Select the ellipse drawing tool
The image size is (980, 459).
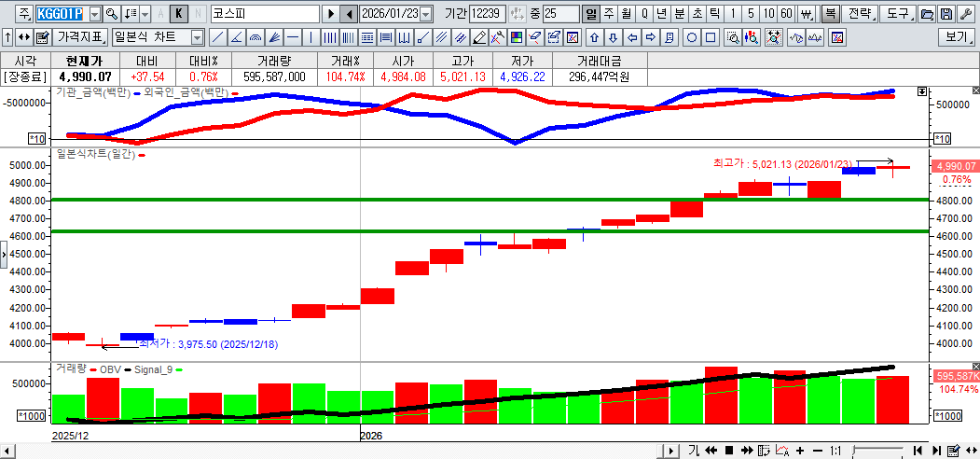[692, 37]
